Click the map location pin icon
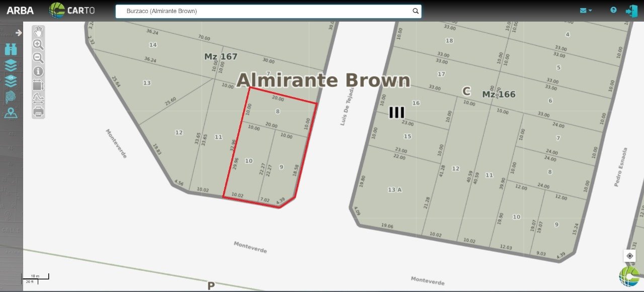The image size is (644, 292). pos(11,113)
